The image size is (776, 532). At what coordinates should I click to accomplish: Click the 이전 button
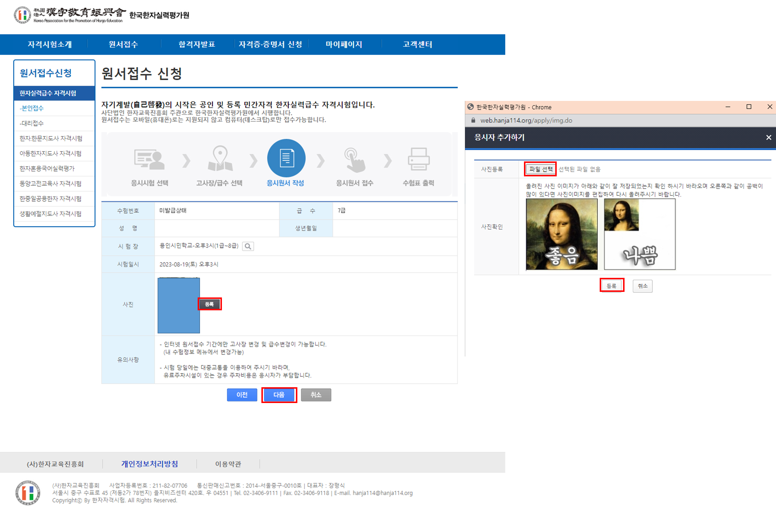[x=242, y=395]
